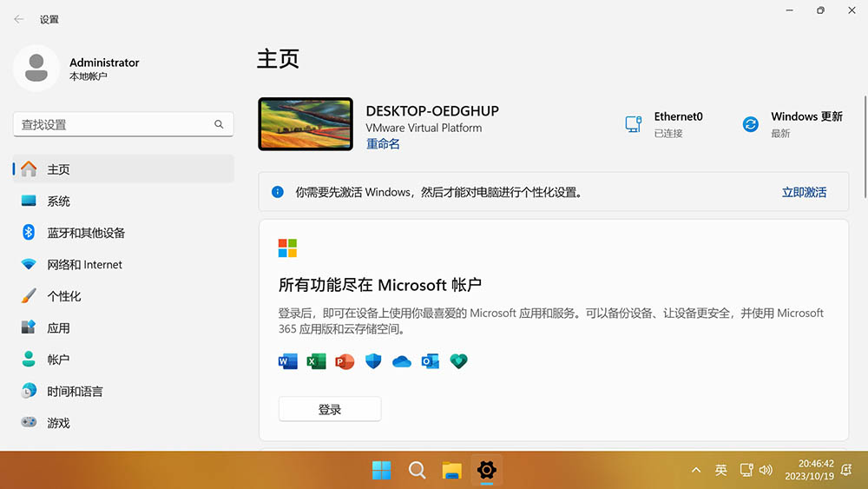Click the network tray icon

tap(746, 470)
